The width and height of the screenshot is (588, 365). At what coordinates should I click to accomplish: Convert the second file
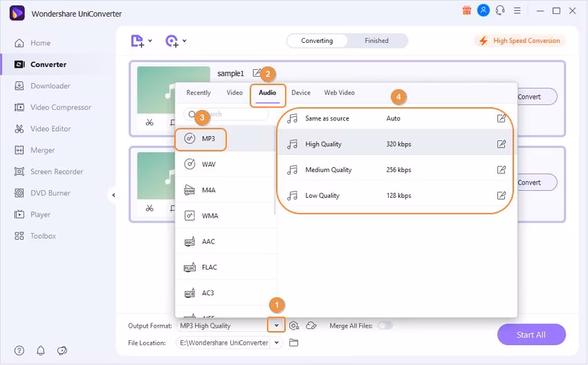537,182
